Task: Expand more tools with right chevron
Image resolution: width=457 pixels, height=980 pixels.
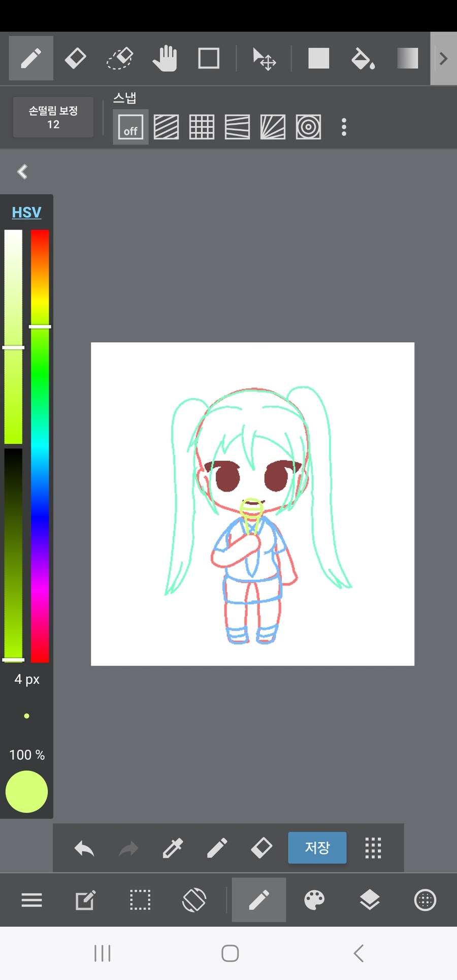Action: [x=443, y=58]
